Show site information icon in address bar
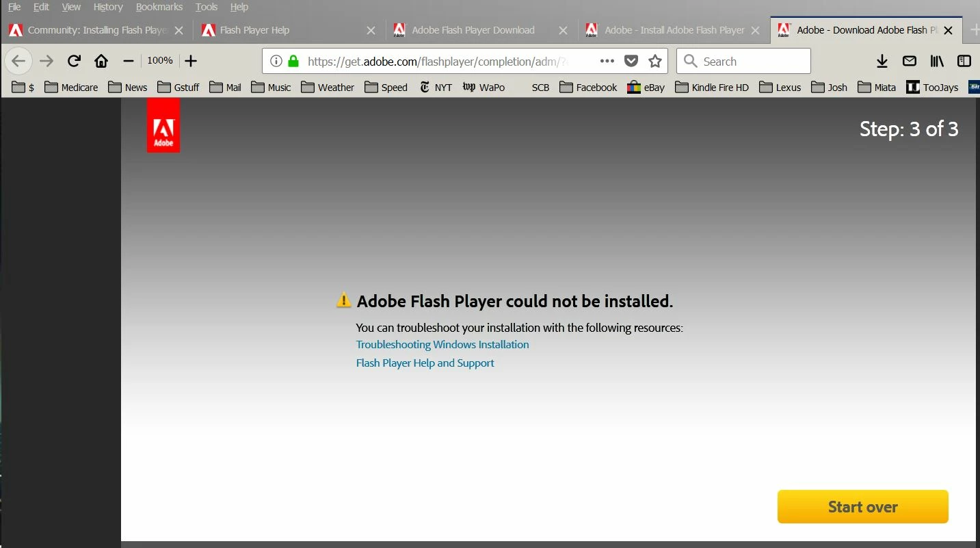 tap(276, 61)
